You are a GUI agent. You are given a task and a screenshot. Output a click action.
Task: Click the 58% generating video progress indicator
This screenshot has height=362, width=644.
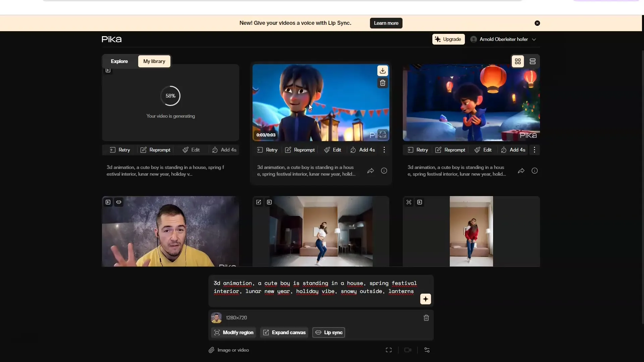170,96
